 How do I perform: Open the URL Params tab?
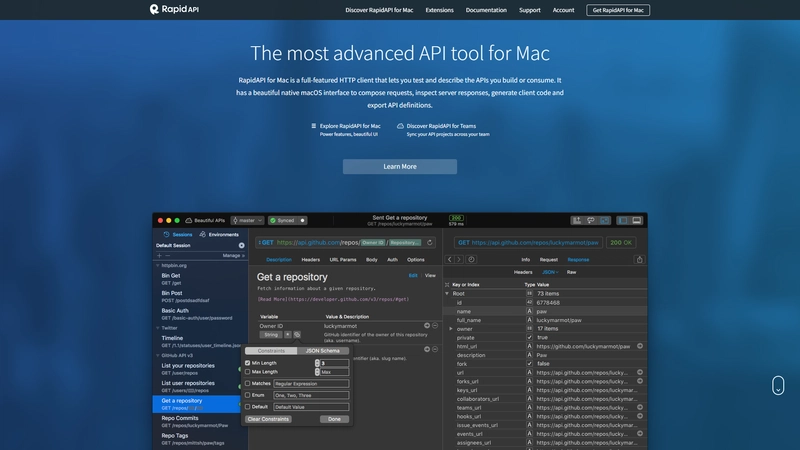pos(343,259)
